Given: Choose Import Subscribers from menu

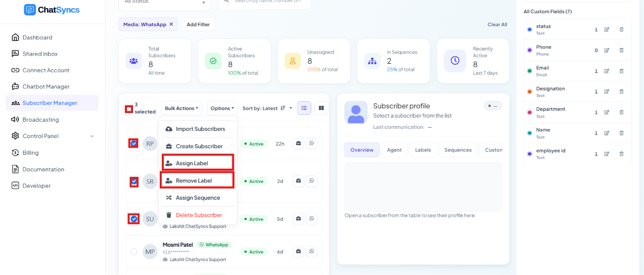Looking at the screenshot, I should pos(198,129).
